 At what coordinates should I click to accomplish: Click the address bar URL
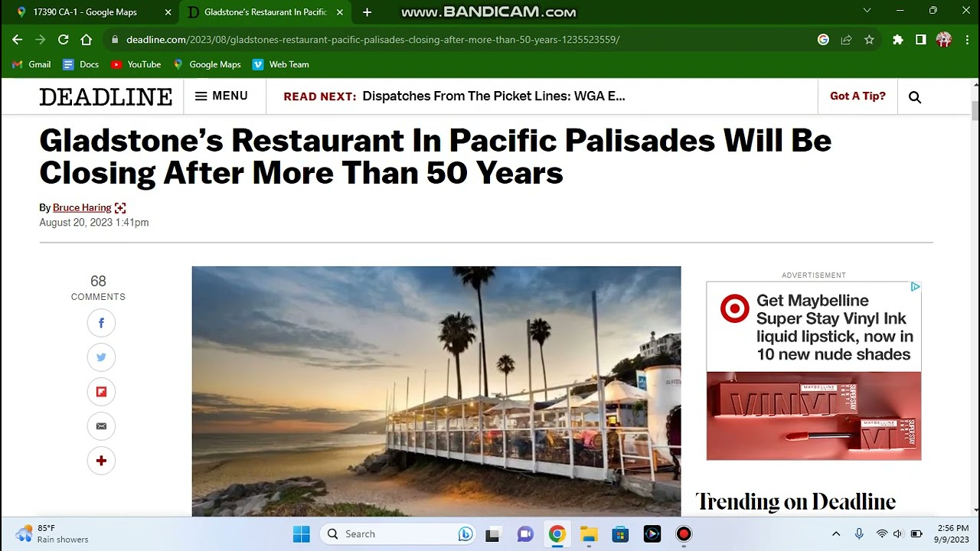[x=373, y=40]
